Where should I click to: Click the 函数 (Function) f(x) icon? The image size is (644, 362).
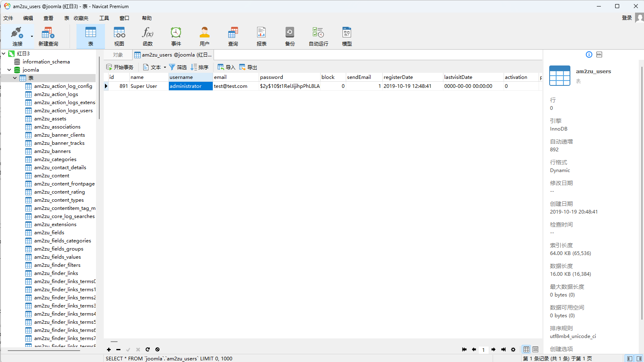tap(148, 36)
